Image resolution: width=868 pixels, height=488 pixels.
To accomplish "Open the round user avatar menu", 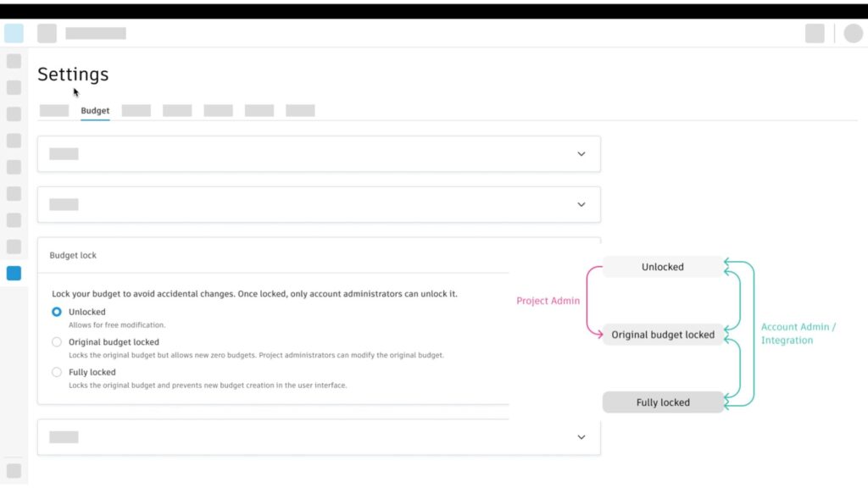I will (853, 33).
